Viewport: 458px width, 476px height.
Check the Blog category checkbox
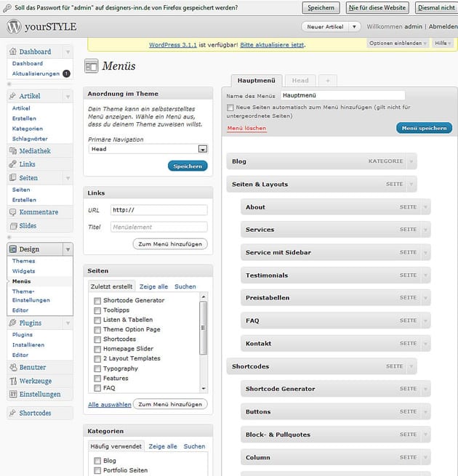point(97,461)
